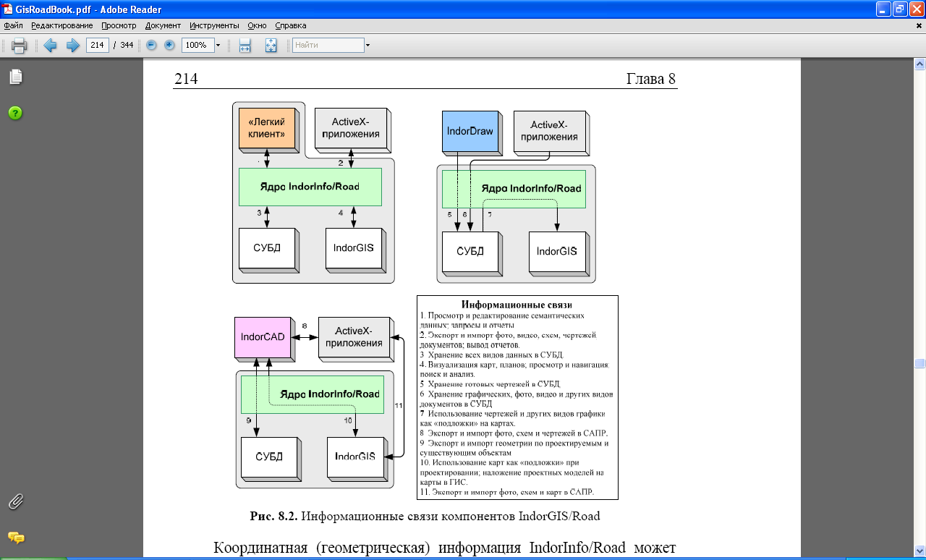Screen dimensions: 926x560
Task: Click legend line 11 Экспорт и импорт фото
Action: [507, 492]
